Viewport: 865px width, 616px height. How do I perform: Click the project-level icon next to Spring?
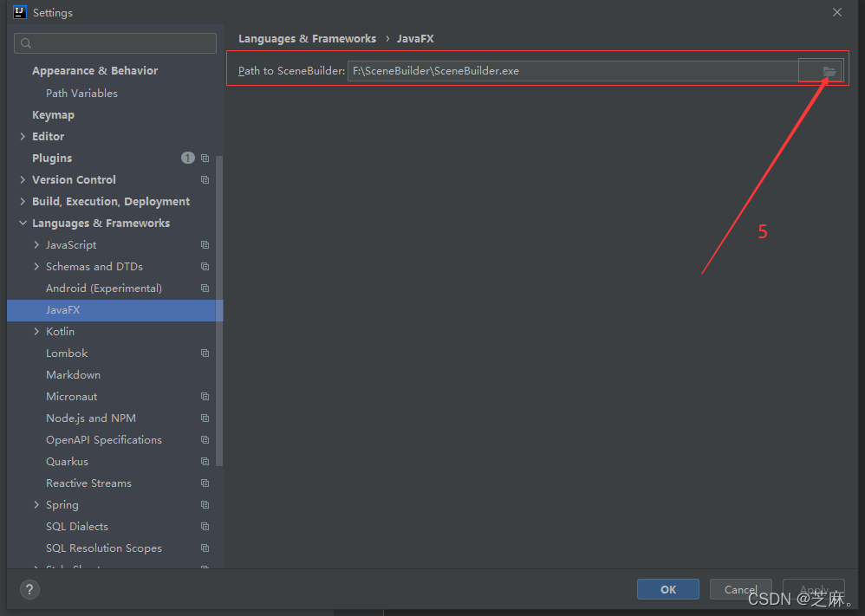[205, 504]
